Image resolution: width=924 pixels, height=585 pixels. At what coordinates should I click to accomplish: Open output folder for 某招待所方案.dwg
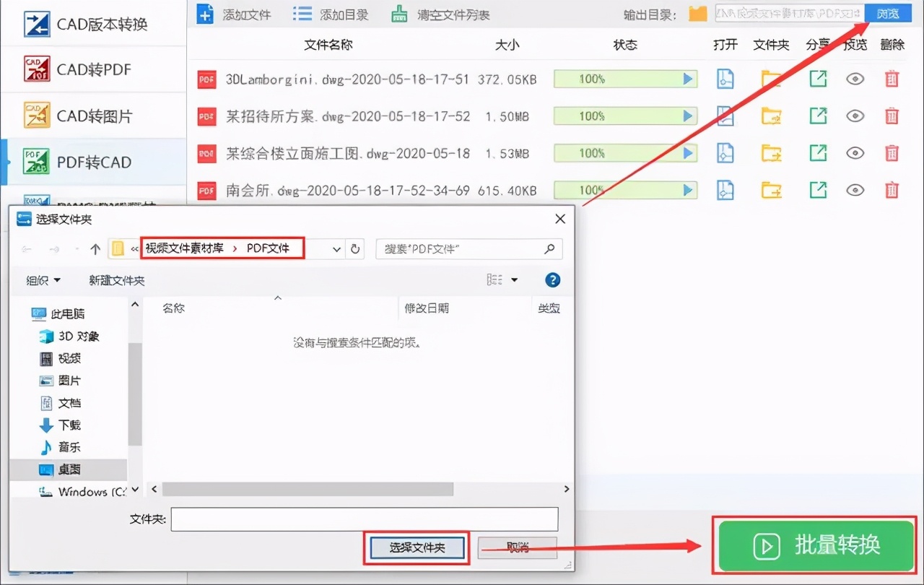point(772,116)
